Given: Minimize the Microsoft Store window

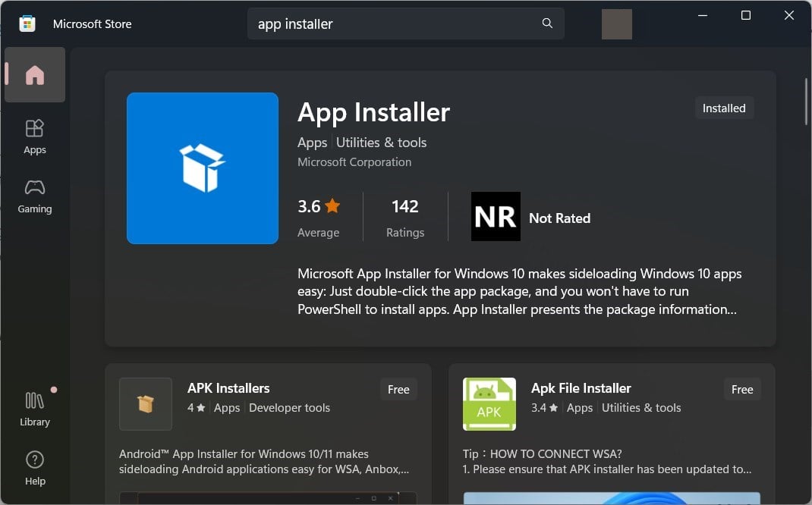Looking at the screenshot, I should click(703, 15).
